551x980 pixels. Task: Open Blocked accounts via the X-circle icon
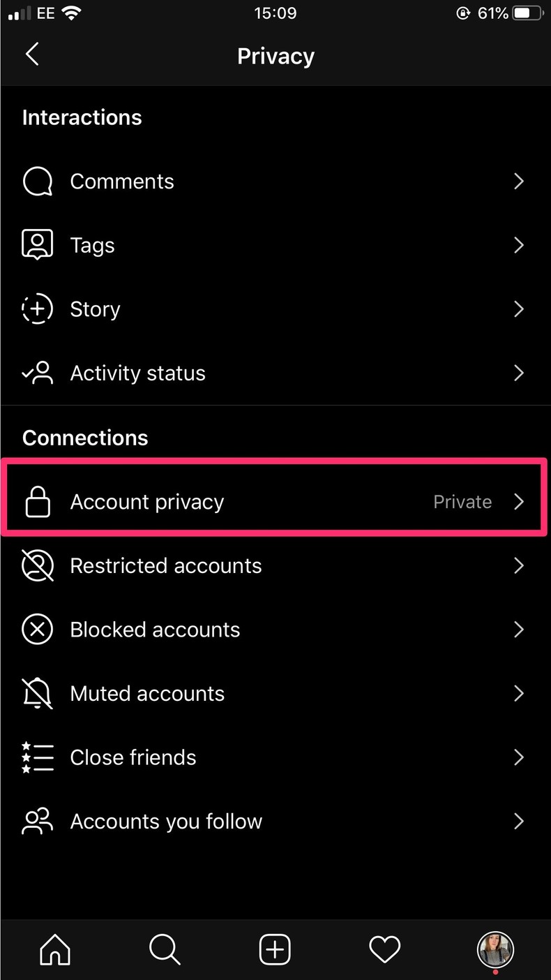click(x=38, y=629)
